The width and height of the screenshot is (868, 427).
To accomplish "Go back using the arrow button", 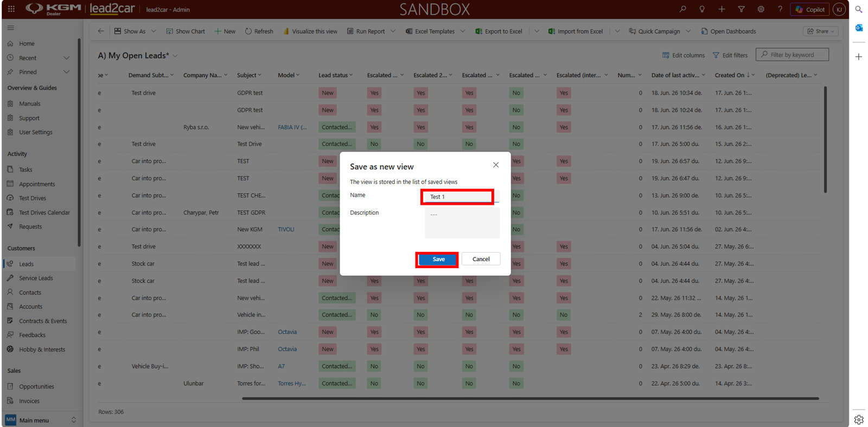I will [101, 31].
